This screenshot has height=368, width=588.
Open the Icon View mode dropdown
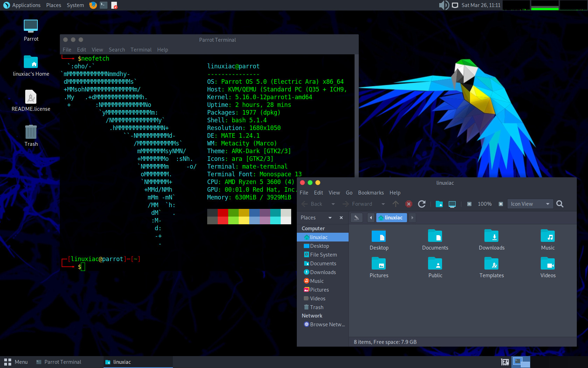[530, 204]
